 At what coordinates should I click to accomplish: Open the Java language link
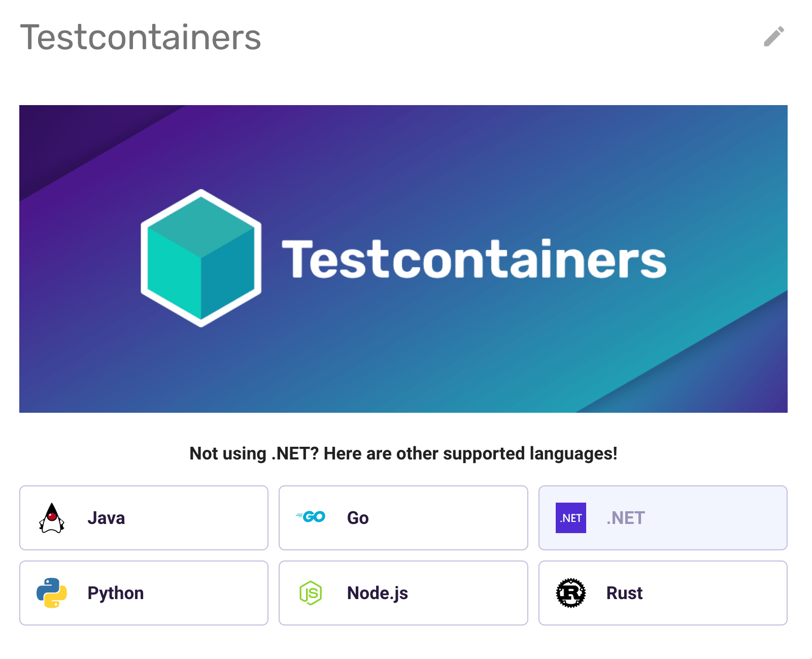106,518
